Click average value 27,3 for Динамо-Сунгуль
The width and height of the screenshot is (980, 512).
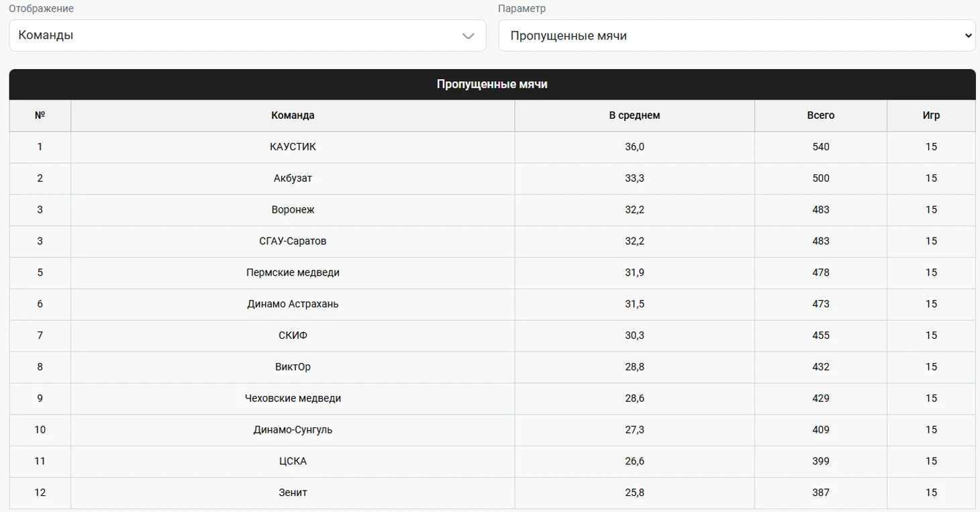click(634, 429)
